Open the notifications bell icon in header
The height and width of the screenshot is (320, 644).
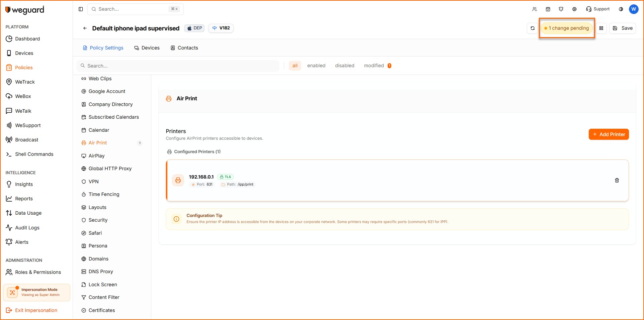point(561,9)
